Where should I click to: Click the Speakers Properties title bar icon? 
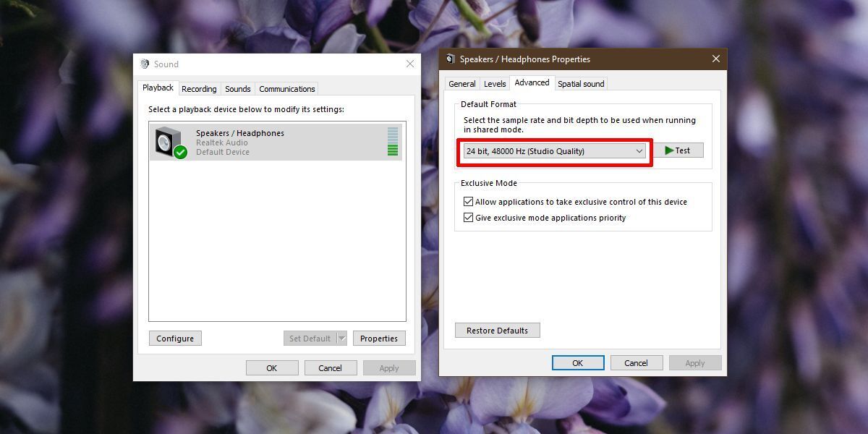(x=450, y=59)
